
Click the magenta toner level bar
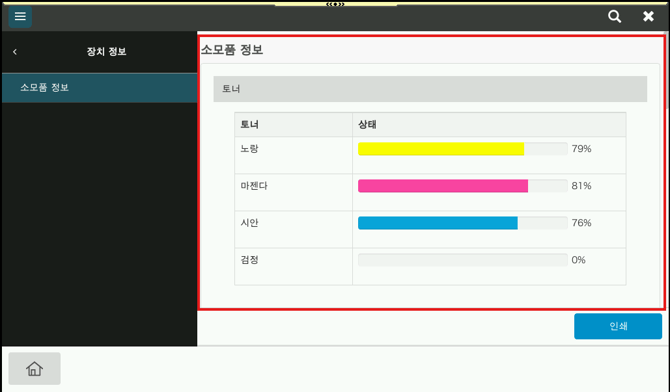click(x=443, y=186)
